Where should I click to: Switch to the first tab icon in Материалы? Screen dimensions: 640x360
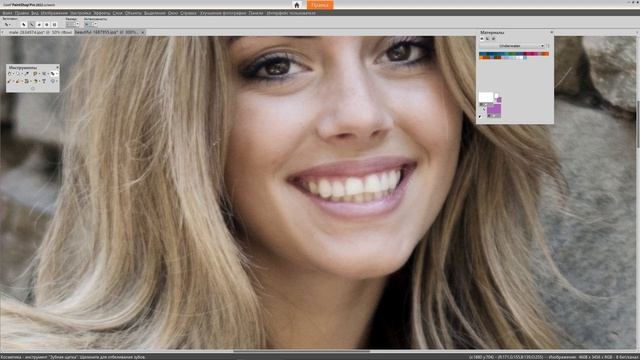[x=482, y=38]
